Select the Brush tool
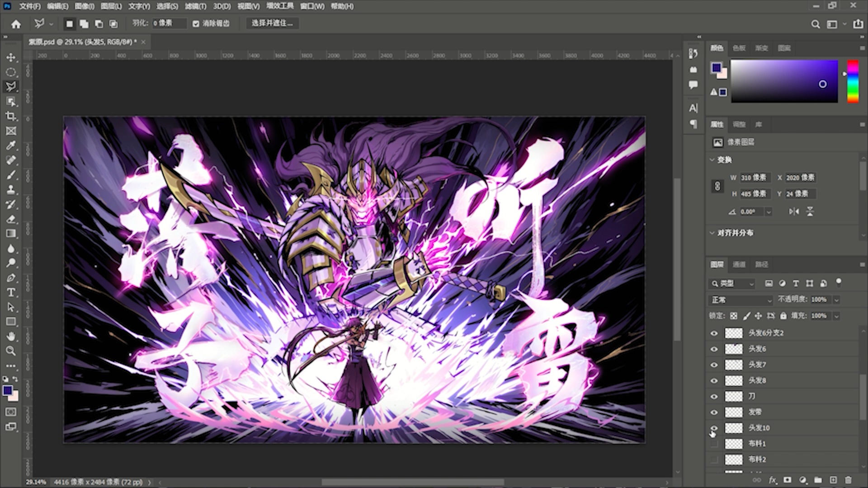The height and width of the screenshot is (488, 868). pyautogui.click(x=11, y=175)
